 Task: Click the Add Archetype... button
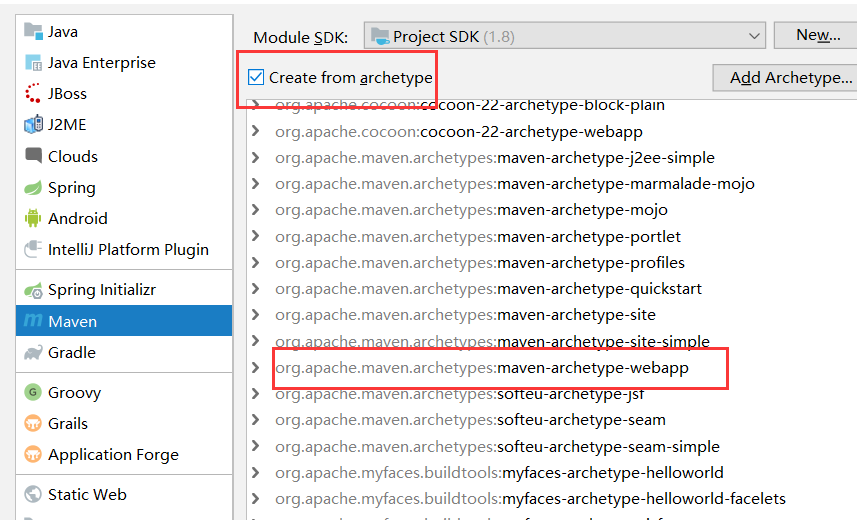click(x=785, y=78)
